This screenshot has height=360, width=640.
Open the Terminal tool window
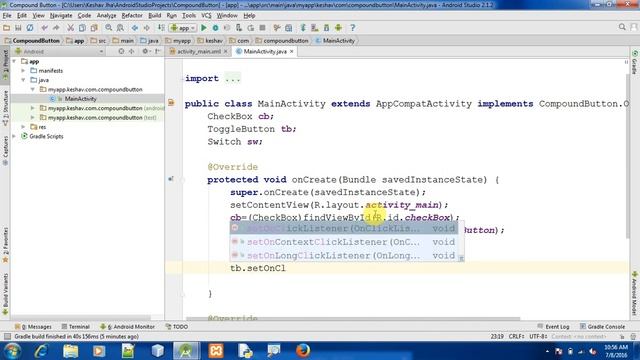76,327
